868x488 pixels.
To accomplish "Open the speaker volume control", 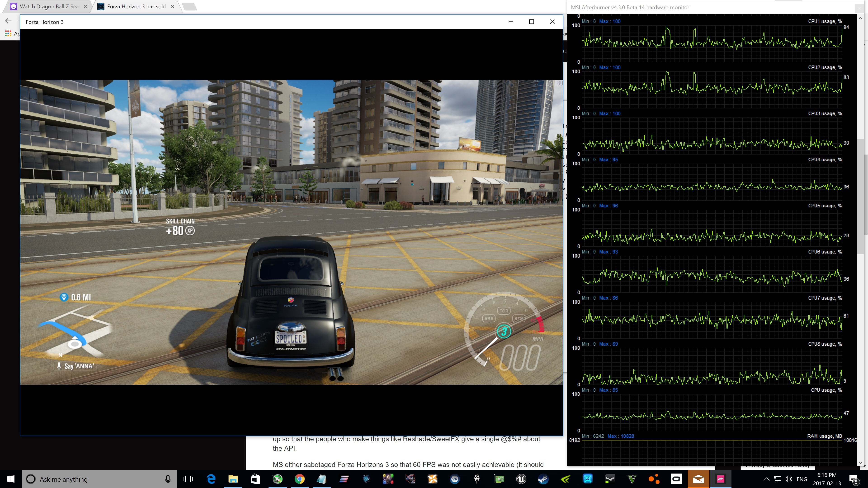I will [788, 479].
